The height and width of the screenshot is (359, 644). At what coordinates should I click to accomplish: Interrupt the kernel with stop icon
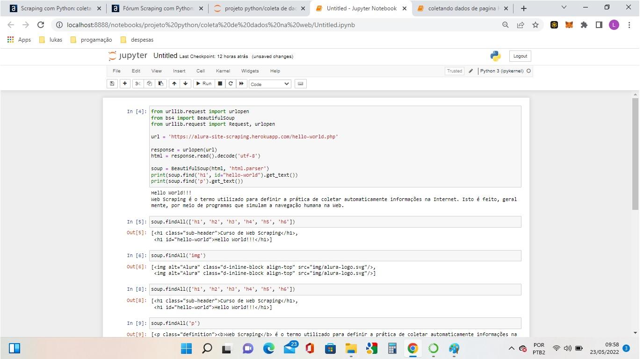tap(220, 84)
